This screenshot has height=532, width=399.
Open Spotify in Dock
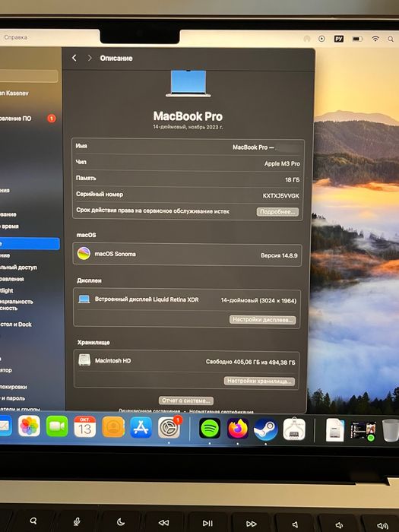coord(210,429)
